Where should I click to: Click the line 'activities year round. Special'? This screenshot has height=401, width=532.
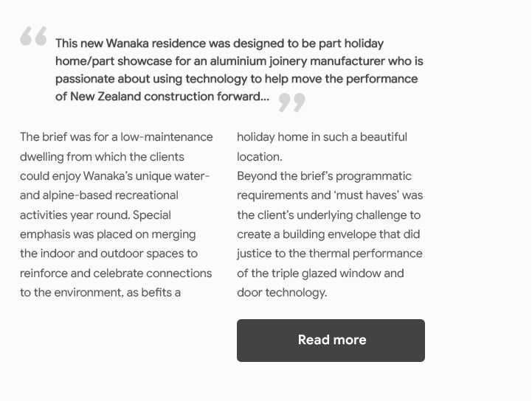(95, 215)
